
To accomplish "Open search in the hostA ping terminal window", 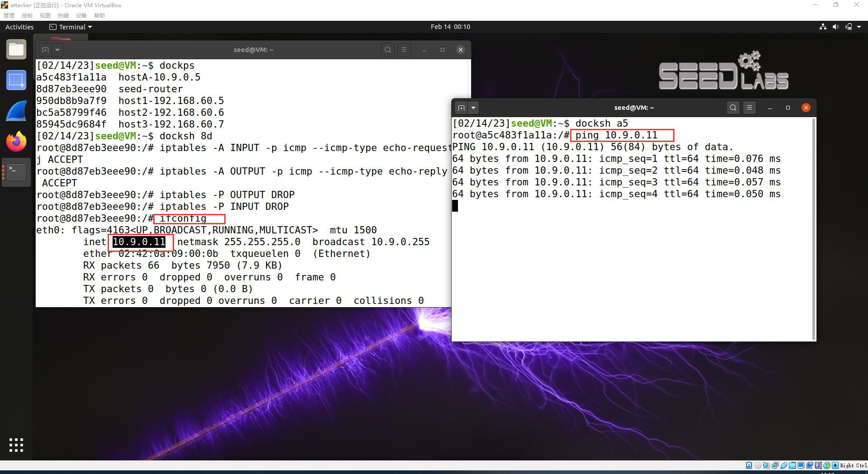I will point(733,108).
